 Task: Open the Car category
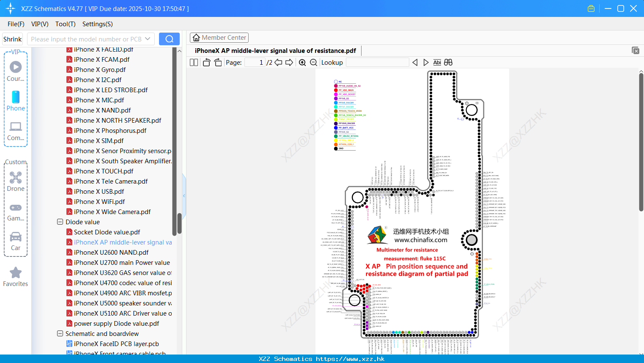(x=16, y=242)
